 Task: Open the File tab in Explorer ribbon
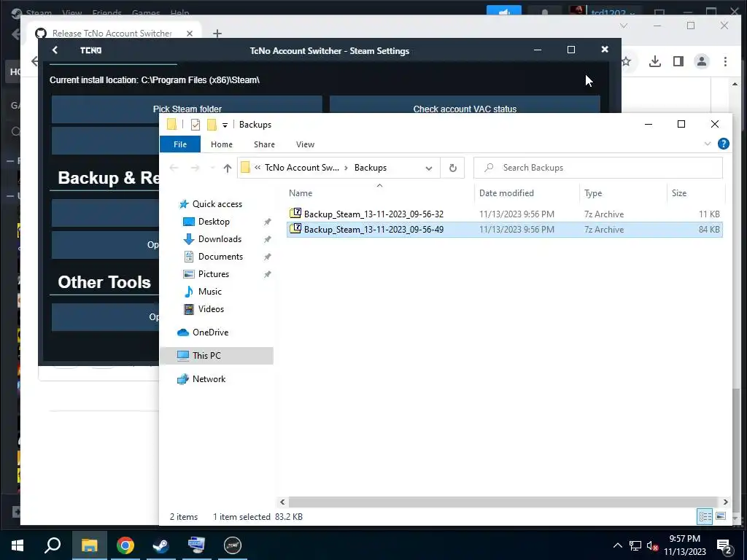coord(180,144)
